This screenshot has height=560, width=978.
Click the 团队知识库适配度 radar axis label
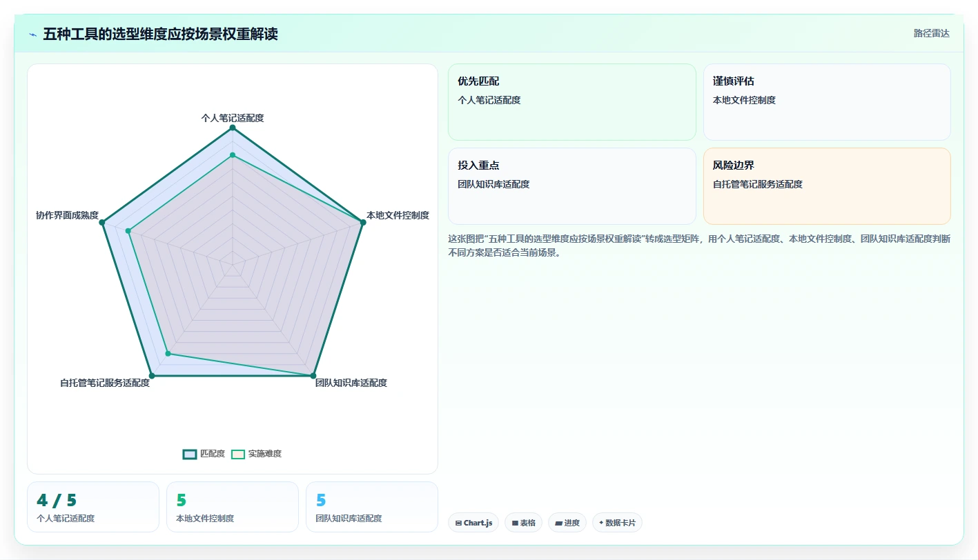click(x=351, y=383)
